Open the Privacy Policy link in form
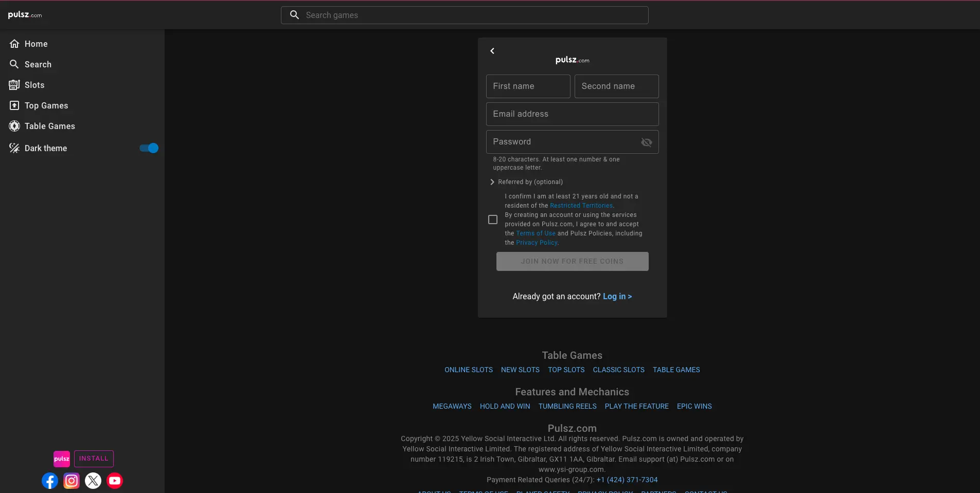Screen dimensions: 980x493 [x=537, y=243]
